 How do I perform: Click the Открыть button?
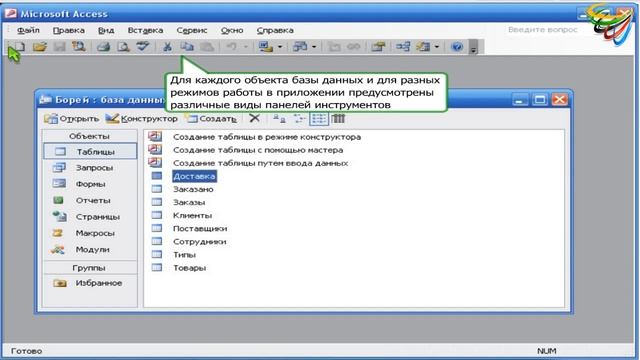(71, 118)
